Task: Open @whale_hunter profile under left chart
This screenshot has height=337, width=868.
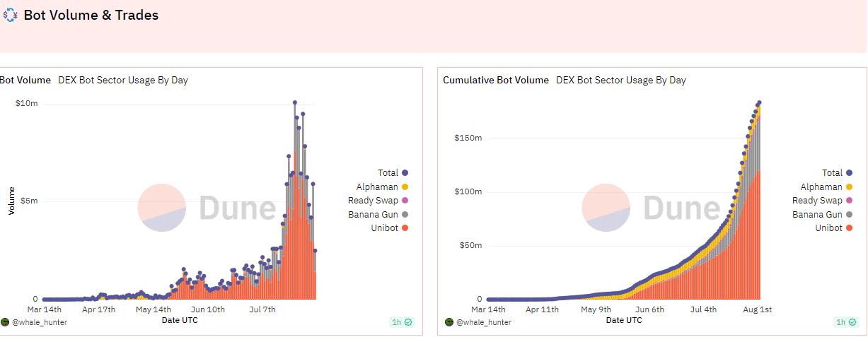Action: coord(35,322)
